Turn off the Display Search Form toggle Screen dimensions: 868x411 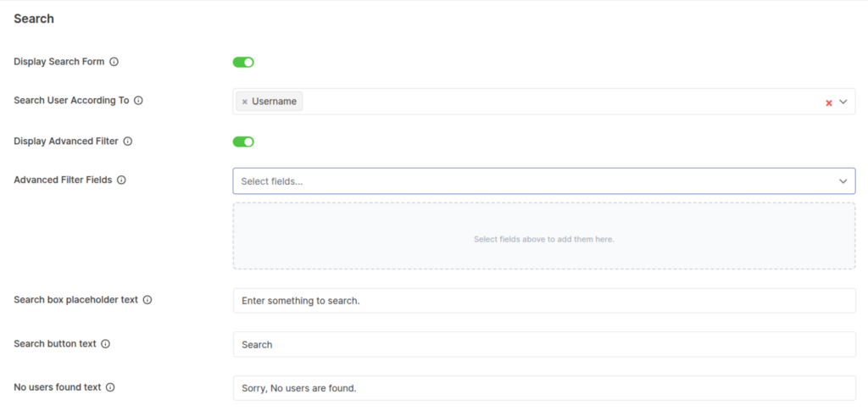point(243,62)
